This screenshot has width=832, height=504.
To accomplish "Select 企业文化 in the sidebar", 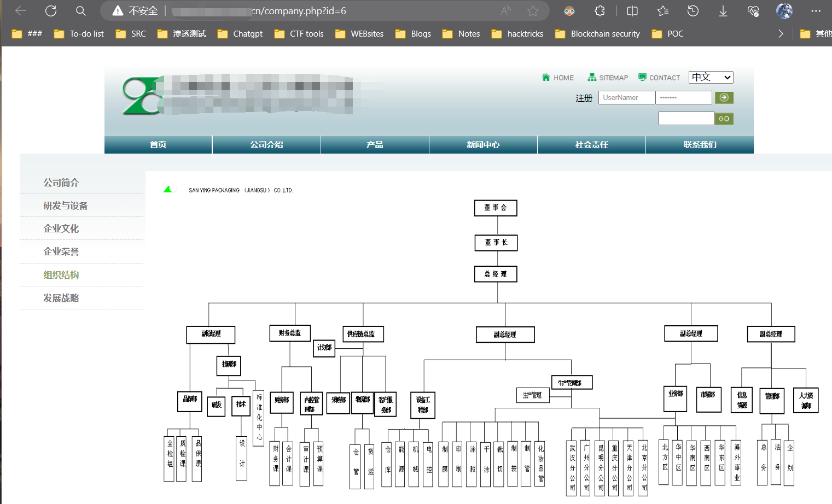I will (x=61, y=228).
